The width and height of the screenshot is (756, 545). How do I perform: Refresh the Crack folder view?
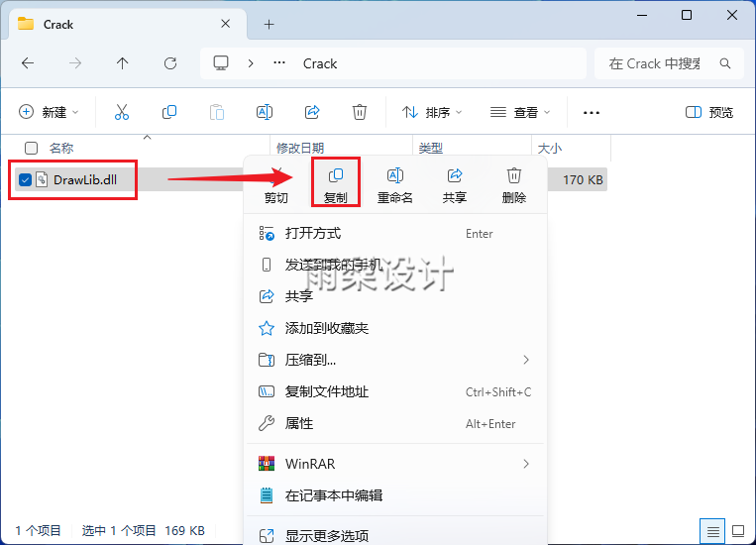(x=170, y=63)
